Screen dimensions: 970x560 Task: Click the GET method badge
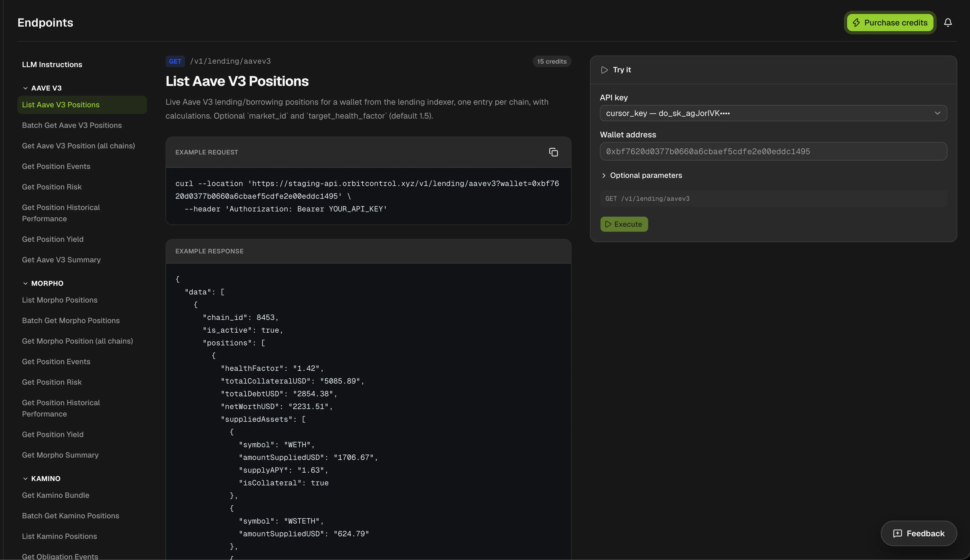(x=175, y=62)
